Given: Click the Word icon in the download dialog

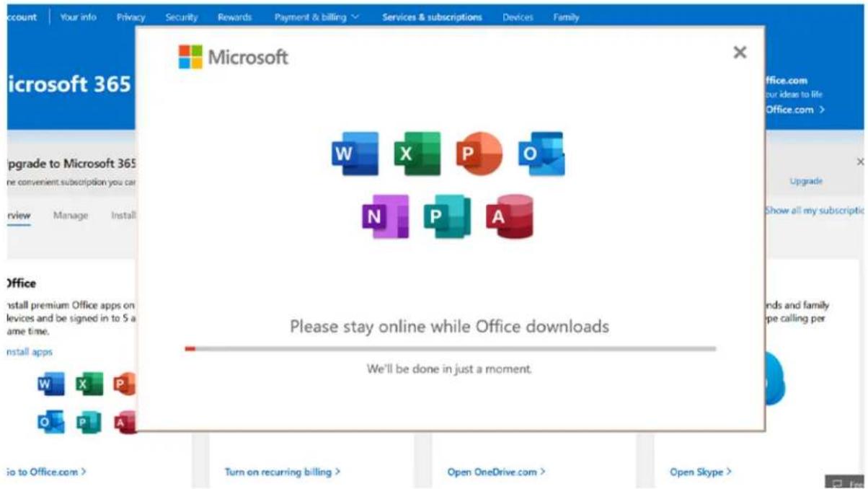Looking at the screenshot, I should tap(355, 153).
